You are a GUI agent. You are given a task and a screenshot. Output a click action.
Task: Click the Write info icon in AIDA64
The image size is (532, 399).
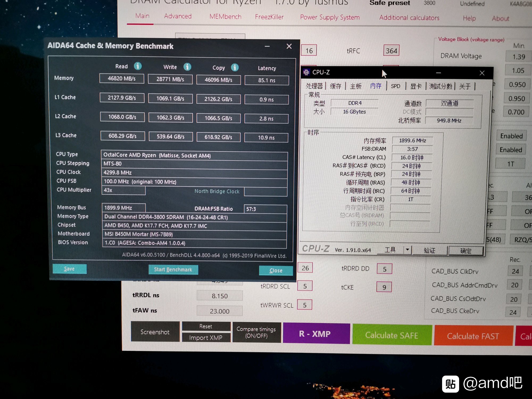pos(187,67)
